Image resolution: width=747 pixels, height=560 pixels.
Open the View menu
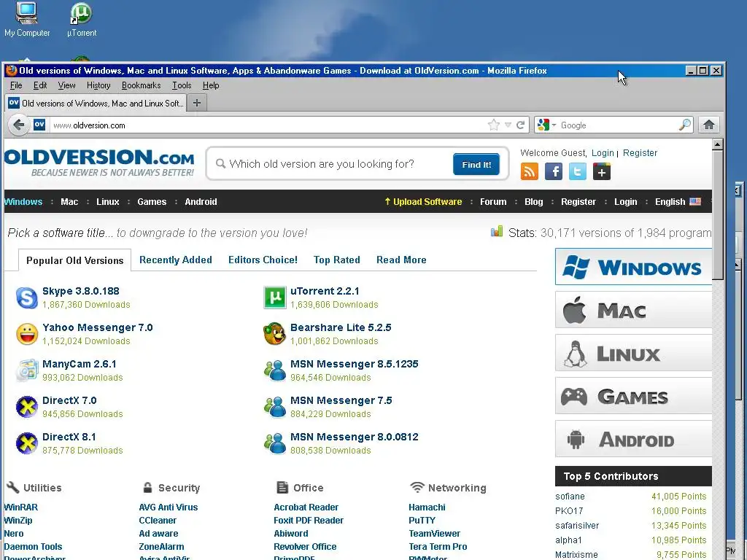(66, 85)
